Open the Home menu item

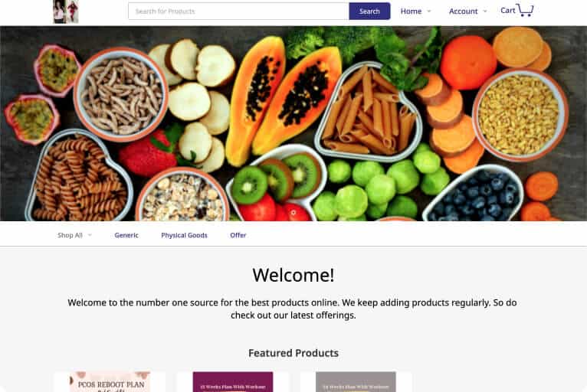[x=411, y=11]
